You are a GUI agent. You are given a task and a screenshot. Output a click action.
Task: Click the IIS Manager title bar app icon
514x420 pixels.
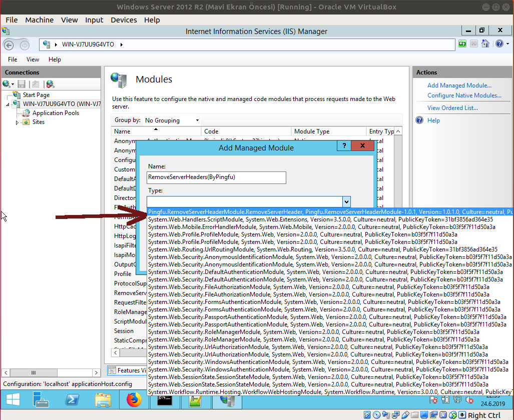(6, 31)
